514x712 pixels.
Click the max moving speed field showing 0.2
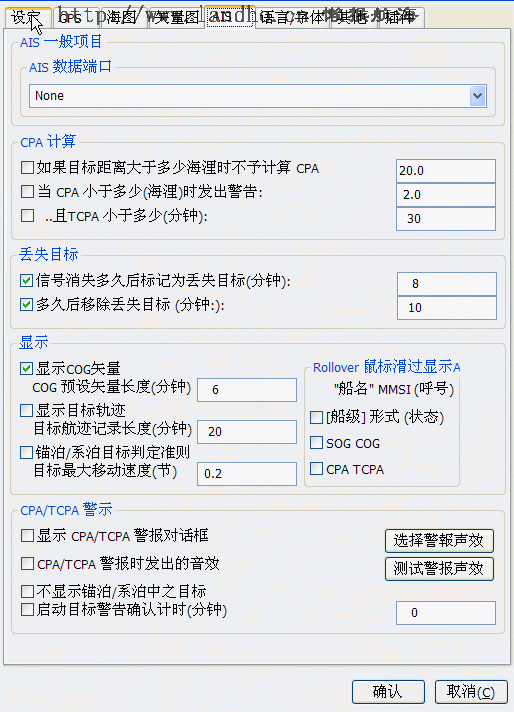[x=247, y=474]
